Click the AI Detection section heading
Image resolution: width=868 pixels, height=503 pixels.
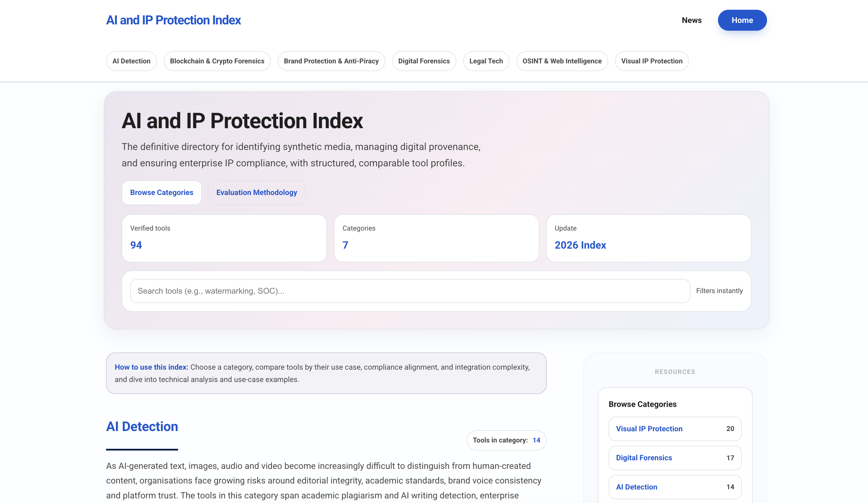click(x=142, y=426)
